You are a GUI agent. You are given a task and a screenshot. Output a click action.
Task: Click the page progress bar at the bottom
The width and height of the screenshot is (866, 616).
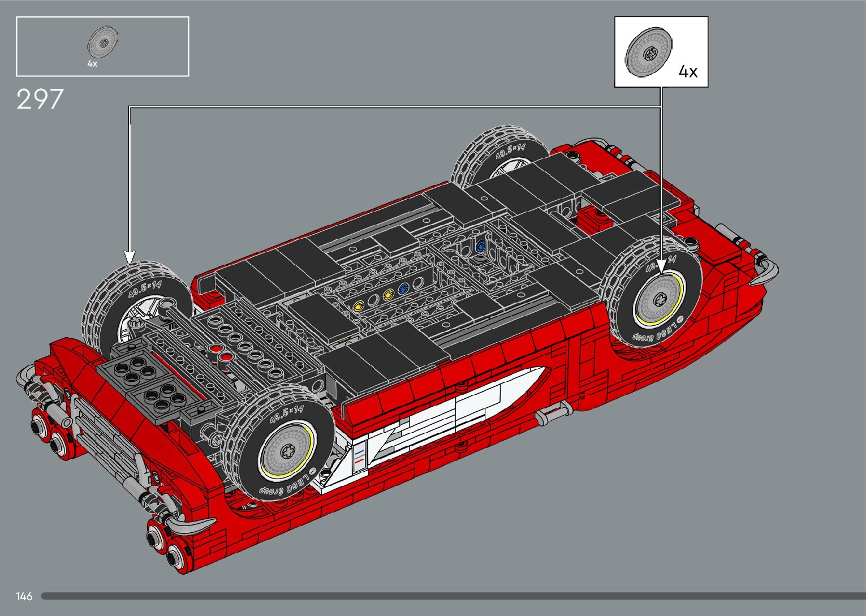point(453,596)
